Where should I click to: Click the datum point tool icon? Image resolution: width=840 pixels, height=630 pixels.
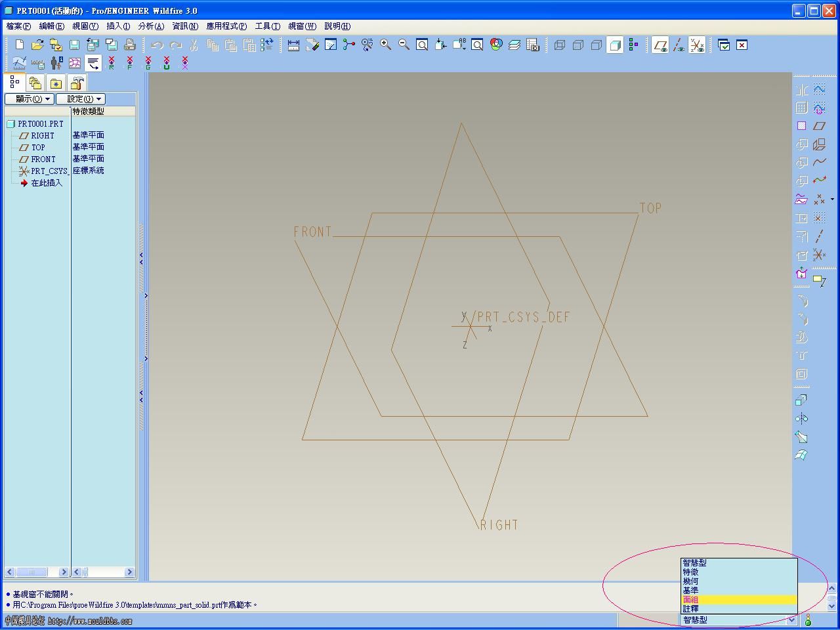[x=819, y=199]
